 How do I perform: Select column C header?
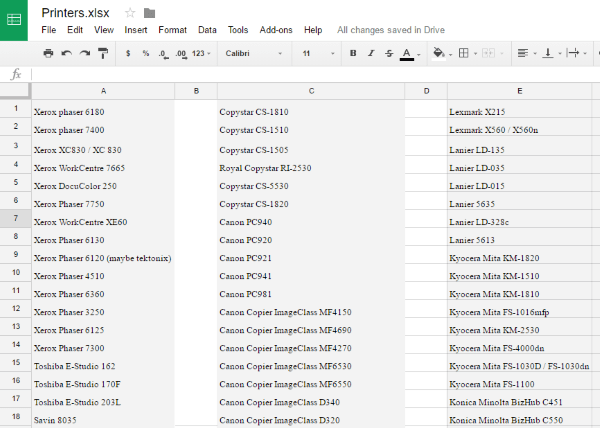coord(311,91)
